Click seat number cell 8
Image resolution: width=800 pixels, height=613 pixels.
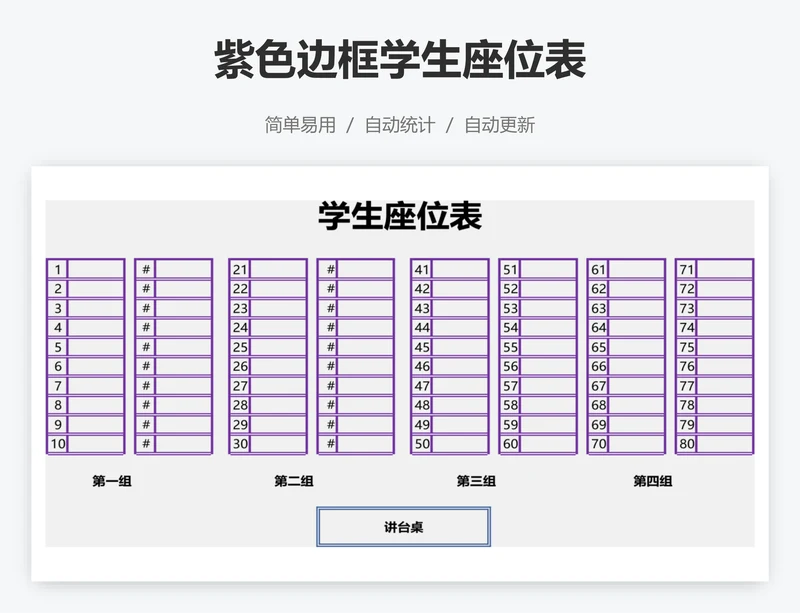[x=58, y=405]
